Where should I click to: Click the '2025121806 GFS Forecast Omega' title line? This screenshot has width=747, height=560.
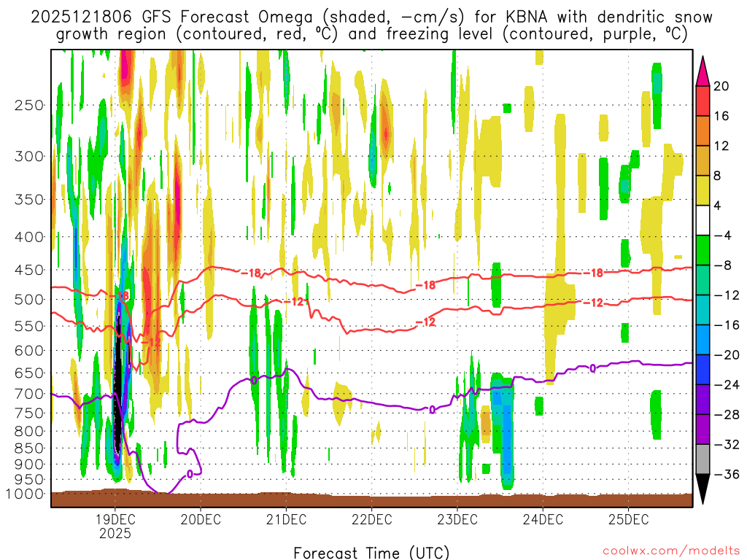coord(371,17)
